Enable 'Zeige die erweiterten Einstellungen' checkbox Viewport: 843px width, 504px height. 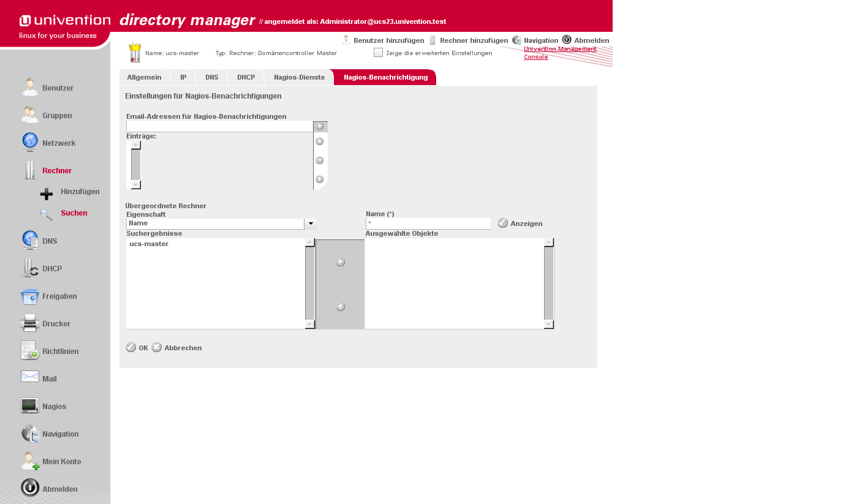pos(378,53)
